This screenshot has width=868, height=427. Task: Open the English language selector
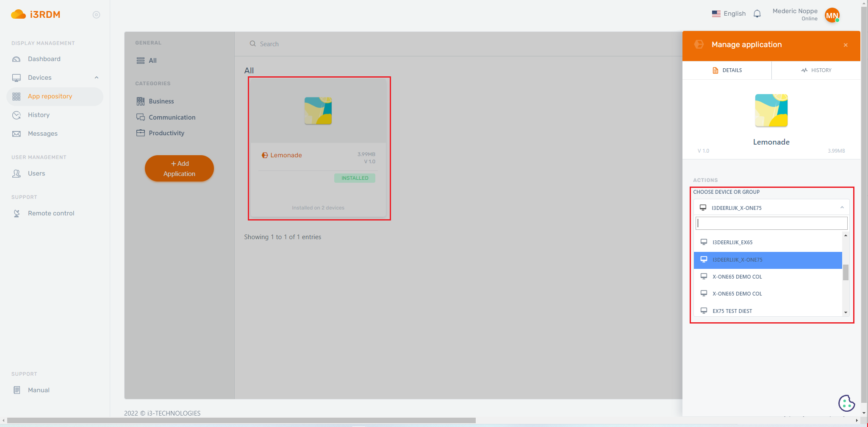pyautogui.click(x=729, y=14)
